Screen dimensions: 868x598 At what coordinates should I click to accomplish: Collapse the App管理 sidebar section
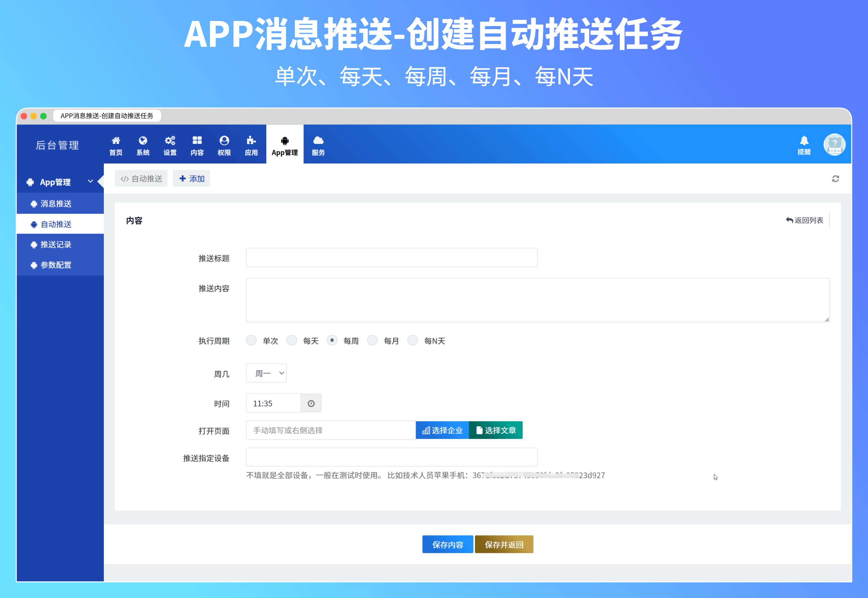point(90,182)
